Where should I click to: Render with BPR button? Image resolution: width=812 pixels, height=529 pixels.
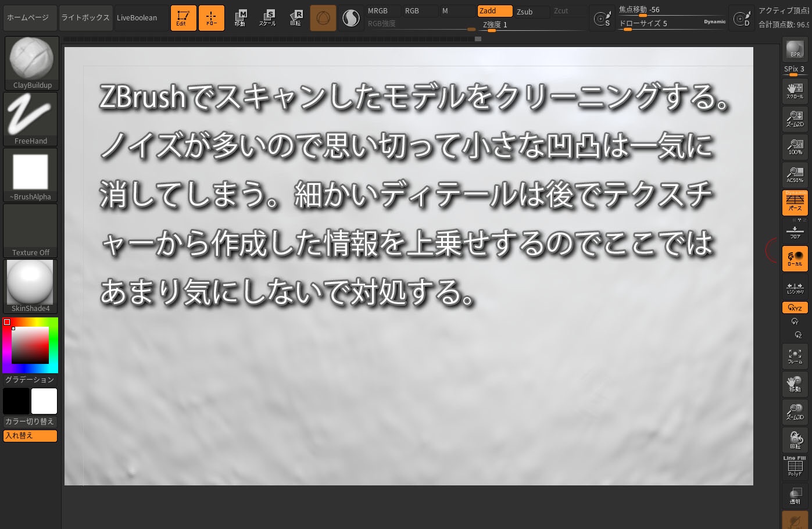(795, 49)
